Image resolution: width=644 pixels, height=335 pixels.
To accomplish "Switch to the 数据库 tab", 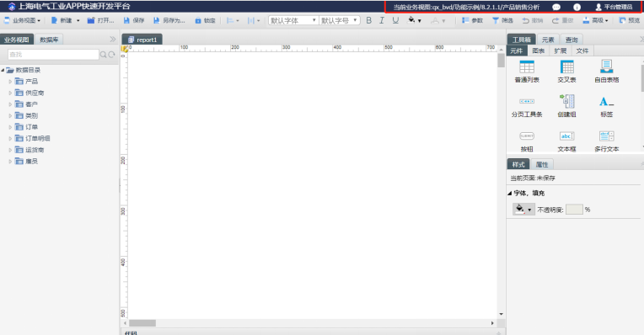I will (x=49, y=40).
